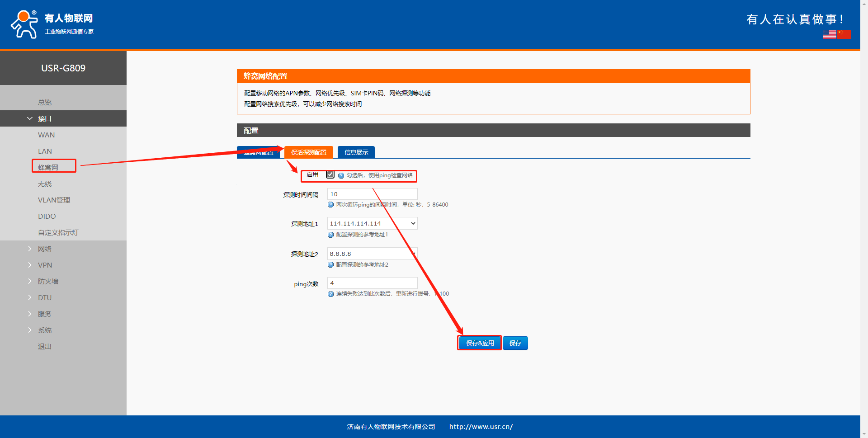Open the 蜂窝网 sidebar item

tap(48, 167)
